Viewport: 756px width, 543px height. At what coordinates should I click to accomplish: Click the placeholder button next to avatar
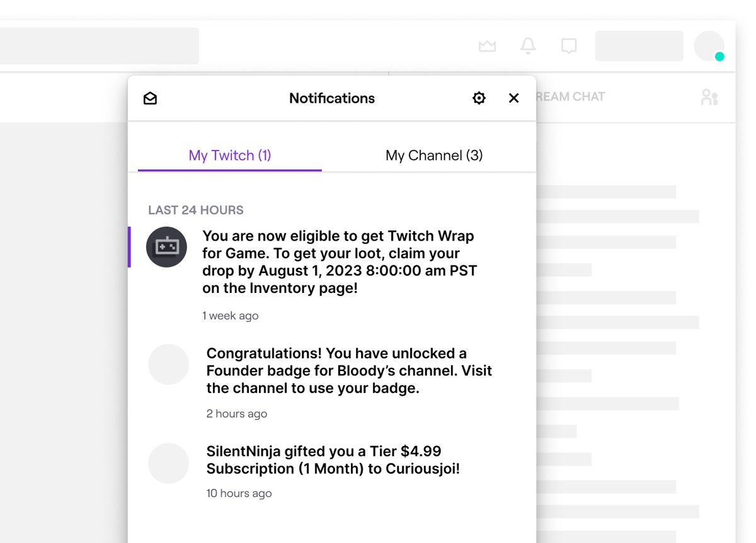click(x=639, y=46)
